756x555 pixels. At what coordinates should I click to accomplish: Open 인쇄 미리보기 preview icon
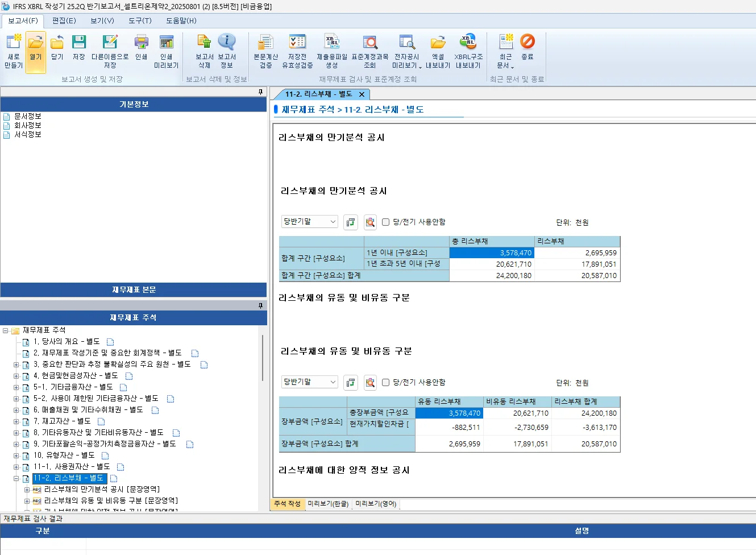click(165, 51)
